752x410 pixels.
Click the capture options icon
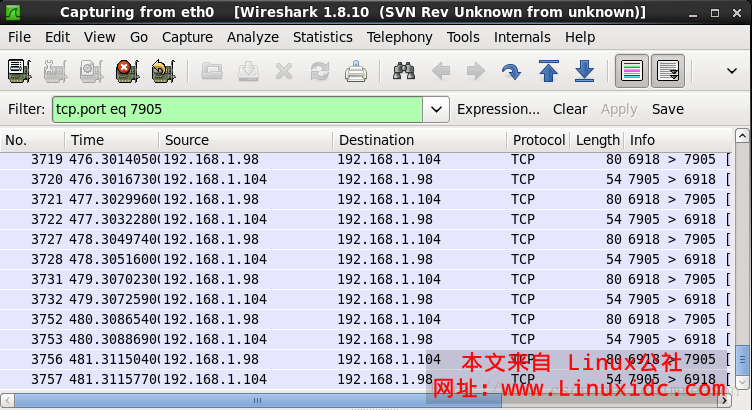click(x=56, y=71)
